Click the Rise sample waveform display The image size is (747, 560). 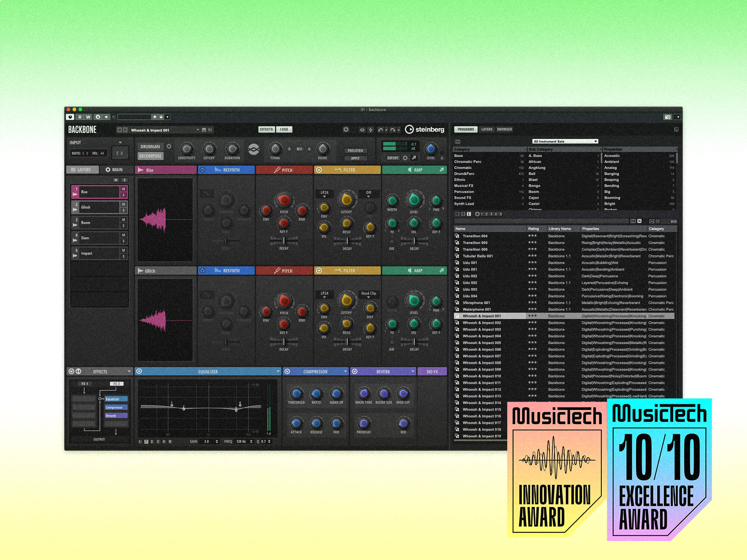165,219
